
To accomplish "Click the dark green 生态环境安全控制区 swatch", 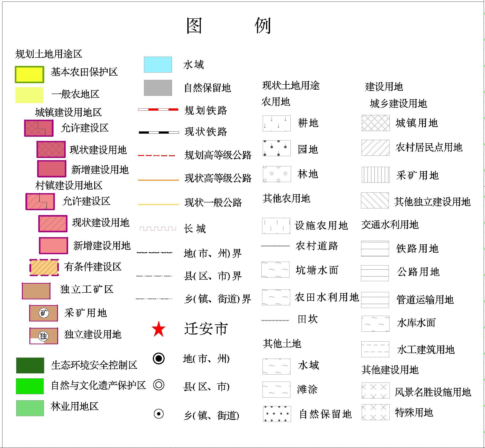I will click(30, 365).
